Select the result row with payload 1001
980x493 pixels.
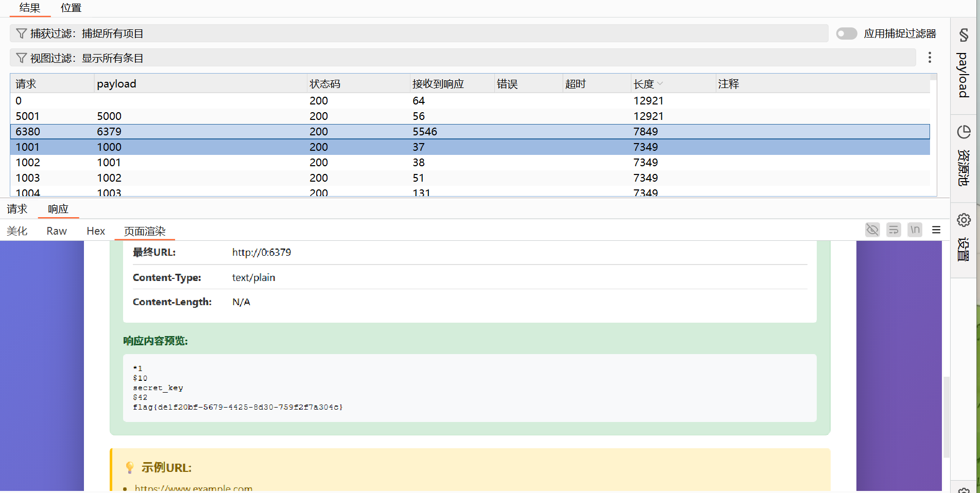[x=109, y=163]
